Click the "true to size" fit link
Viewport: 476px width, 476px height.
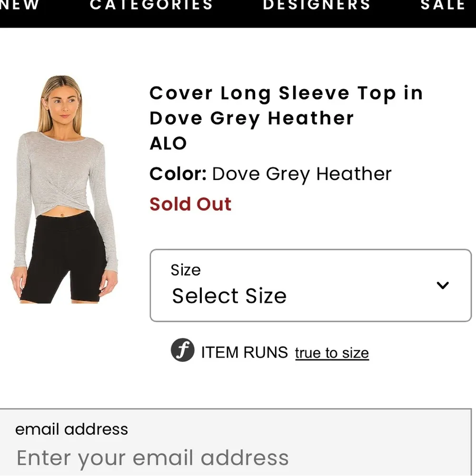(331, 353)
